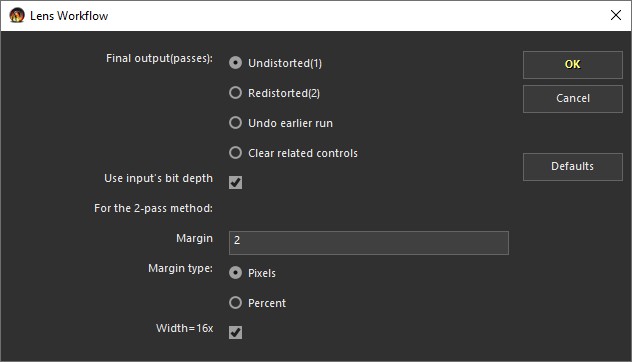Close the Lens Workflow window
The width and height of the screenshot is (632, 362).
[615, 15]
